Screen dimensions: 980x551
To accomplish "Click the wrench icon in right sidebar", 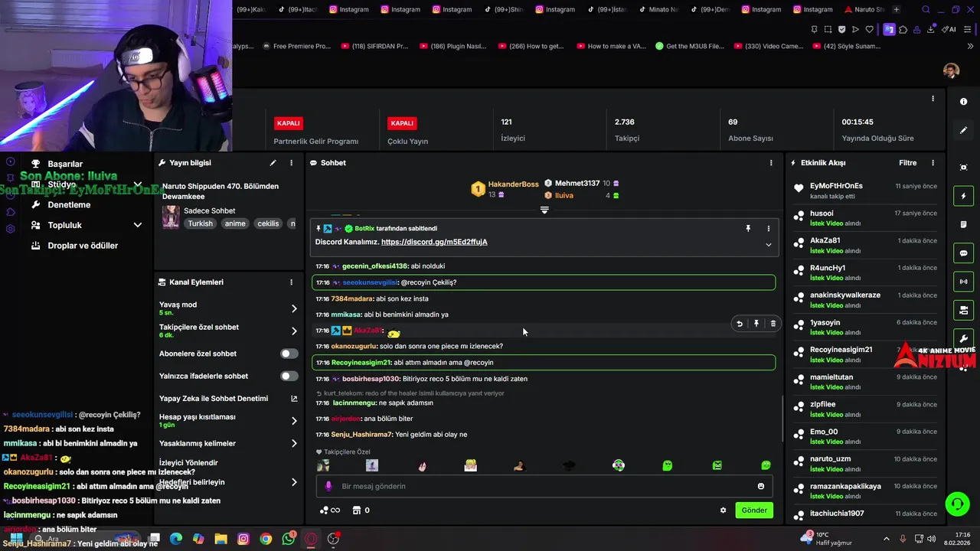I will [x=963, y=338].
